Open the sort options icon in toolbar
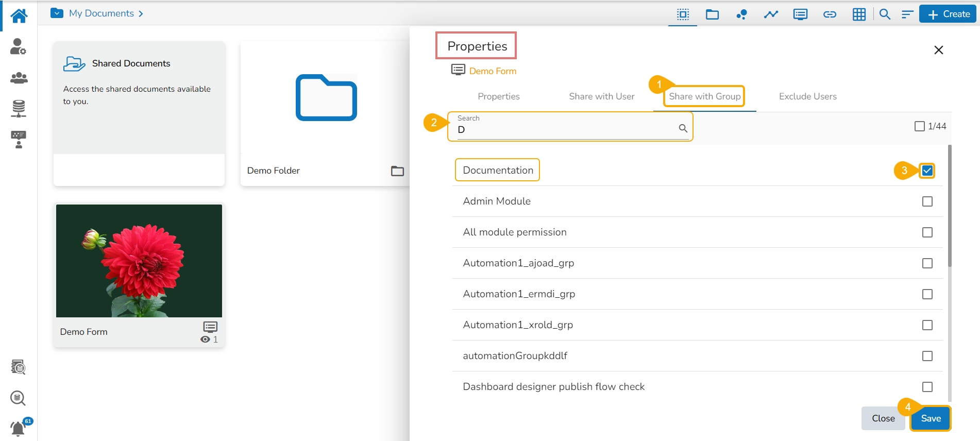The height and width of the screenshot is (441, 980). click(x=907, y=14)
